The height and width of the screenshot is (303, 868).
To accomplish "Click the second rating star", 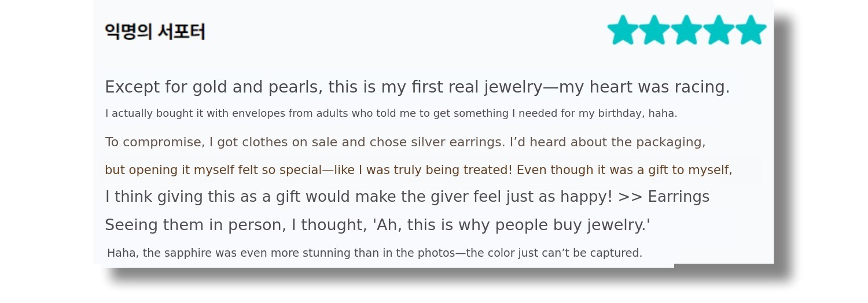I will 654,30.
